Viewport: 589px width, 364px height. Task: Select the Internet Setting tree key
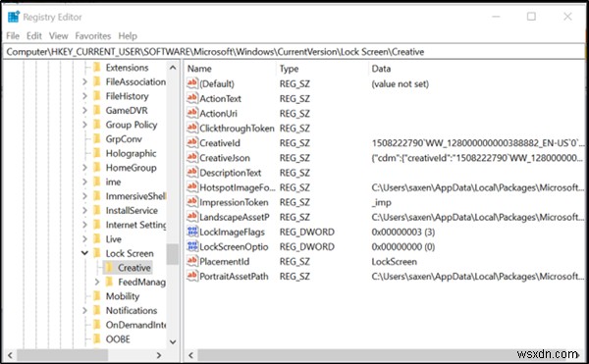point(135,225)
